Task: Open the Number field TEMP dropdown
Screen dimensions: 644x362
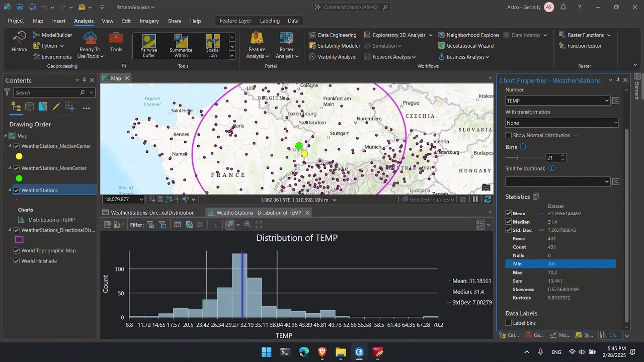Action: (557, 101)
